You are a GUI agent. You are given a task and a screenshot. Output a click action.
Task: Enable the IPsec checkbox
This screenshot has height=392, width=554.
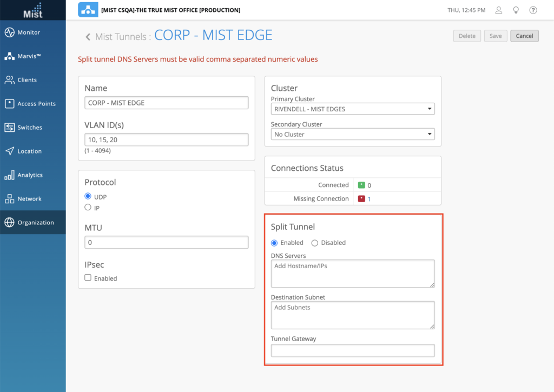88,278
